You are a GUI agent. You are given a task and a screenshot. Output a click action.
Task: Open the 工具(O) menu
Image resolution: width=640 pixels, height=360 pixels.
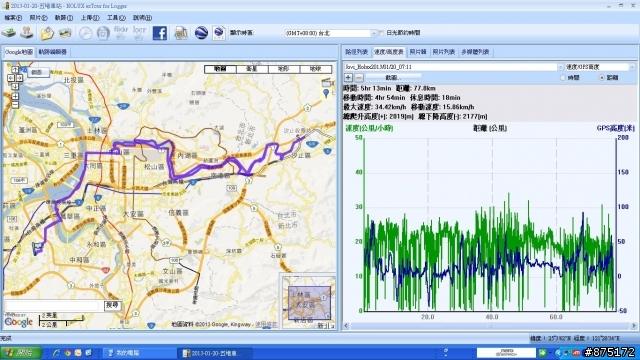pyautogui.click(x=116, y=18)
